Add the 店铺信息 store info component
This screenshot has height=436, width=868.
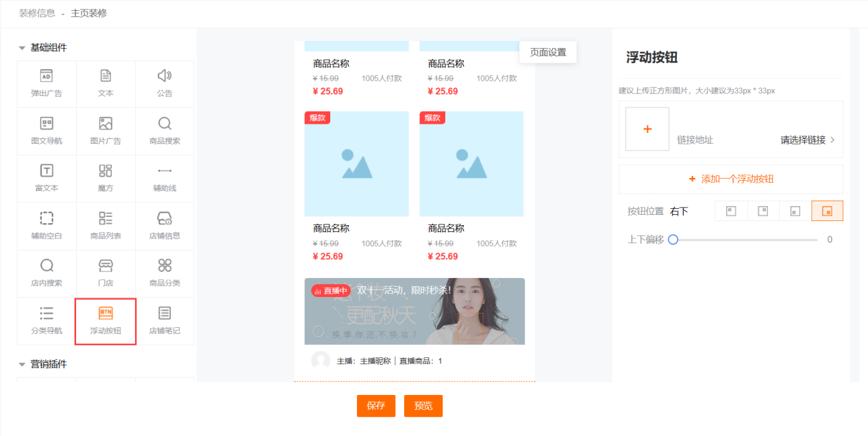click(x=164, y=225)
